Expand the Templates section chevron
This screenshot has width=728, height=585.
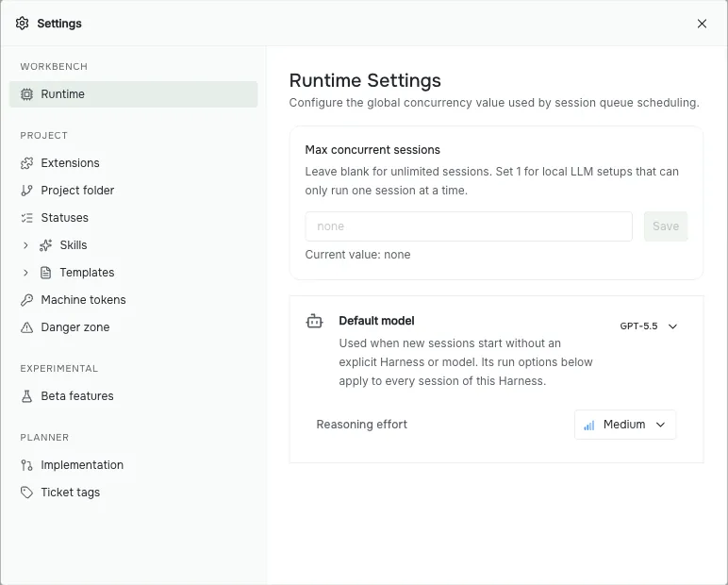pos(25,273)
